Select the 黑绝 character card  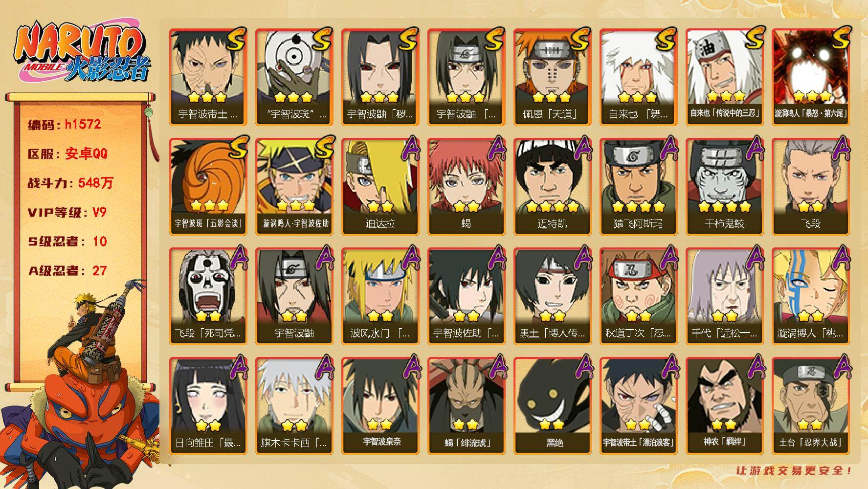pos(552,406)
